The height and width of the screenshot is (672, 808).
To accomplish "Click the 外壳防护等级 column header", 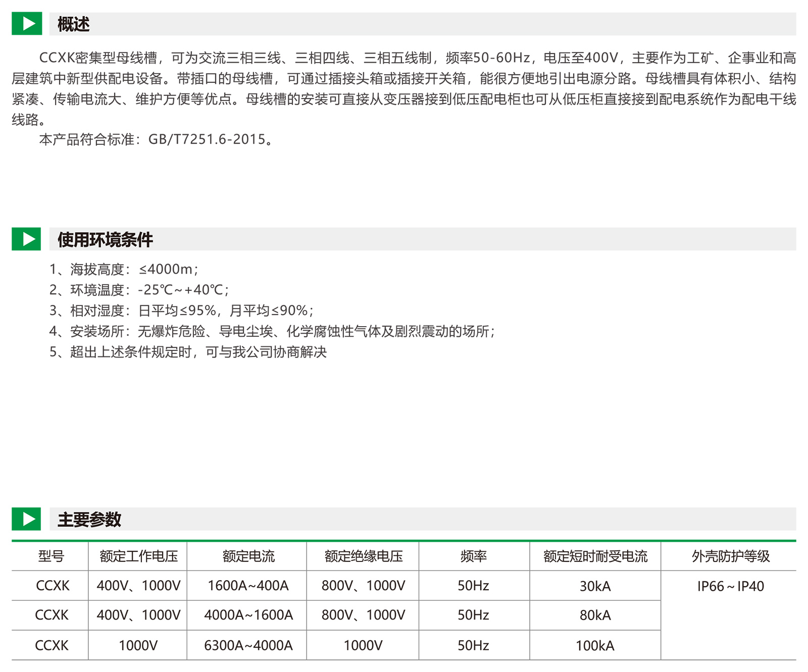I will (730, 556).
